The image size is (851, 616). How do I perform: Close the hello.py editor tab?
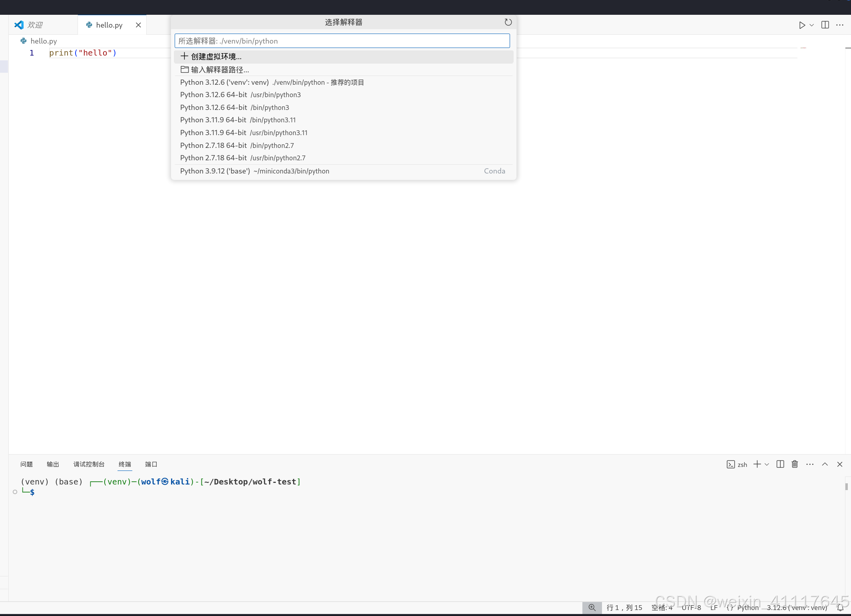(138, 25)
